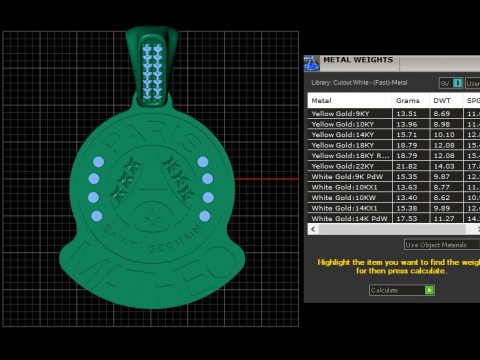Select the Yellow Gold:14KY row
Viewport: 480px width, 360px height.
[394, 135]
